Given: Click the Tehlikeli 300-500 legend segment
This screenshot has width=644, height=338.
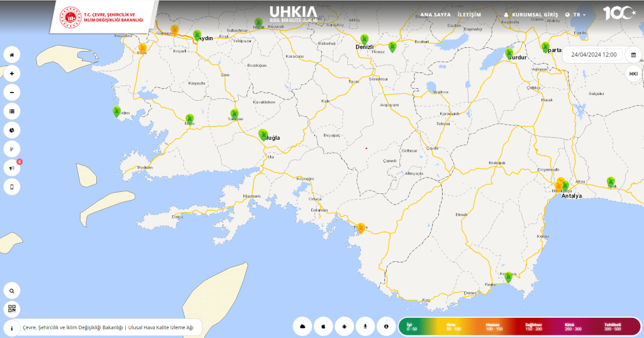Looking at the screenshot, I should pyautogui.click(x=613, y=327).
